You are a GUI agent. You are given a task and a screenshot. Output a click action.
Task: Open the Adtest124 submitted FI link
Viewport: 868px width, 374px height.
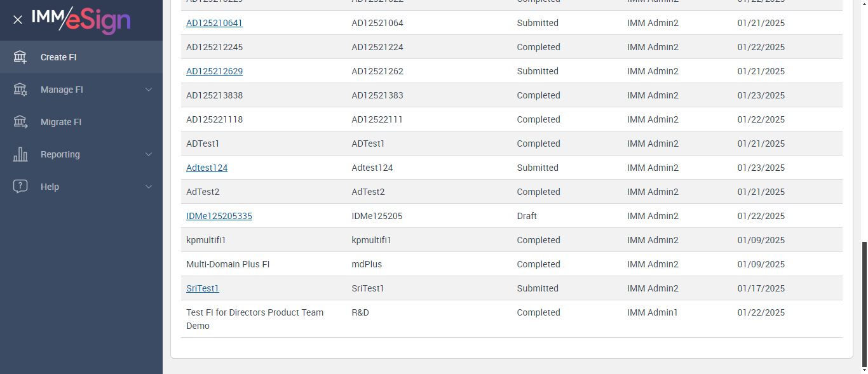tap(207, 168)
